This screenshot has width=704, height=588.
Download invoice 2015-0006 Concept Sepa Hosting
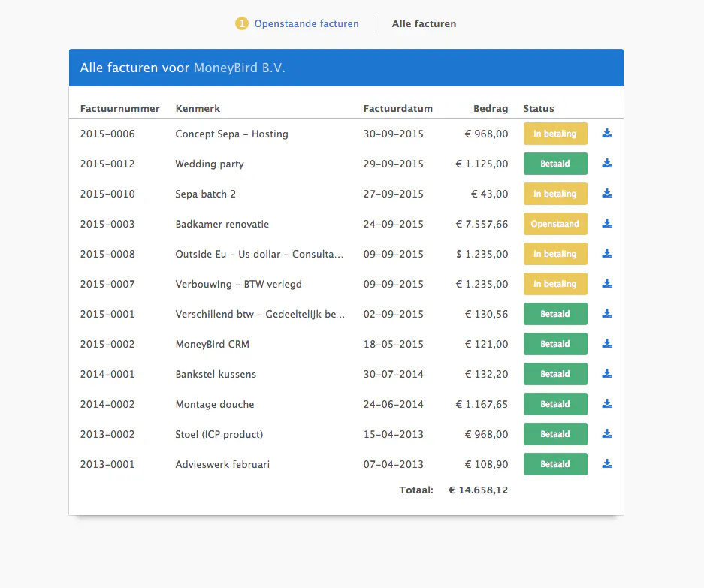click(x=607, y=134)
